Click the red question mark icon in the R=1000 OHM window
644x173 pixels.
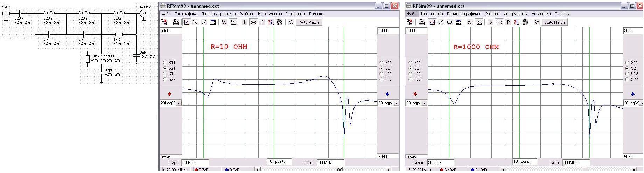(x=517, y=22)
